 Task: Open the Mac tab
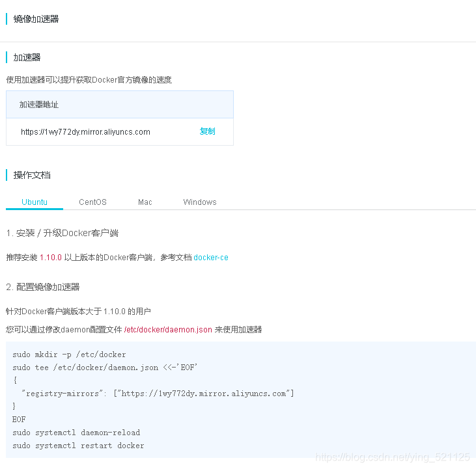point(145,202)
